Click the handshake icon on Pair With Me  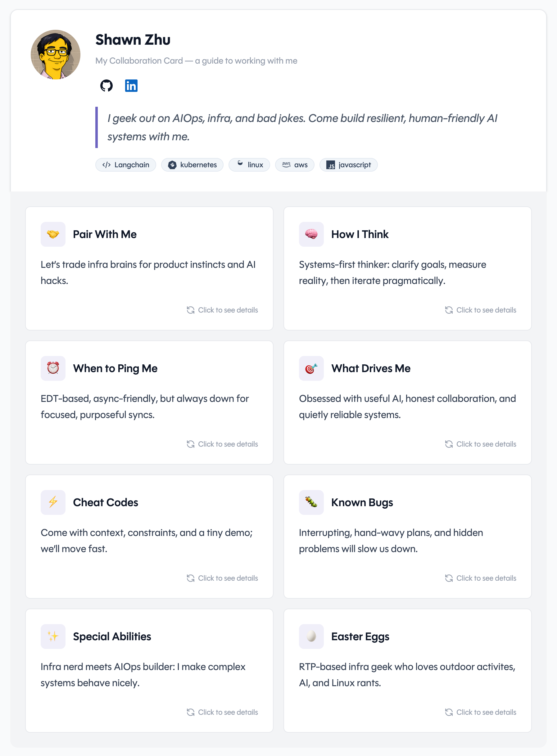(53, 234)
